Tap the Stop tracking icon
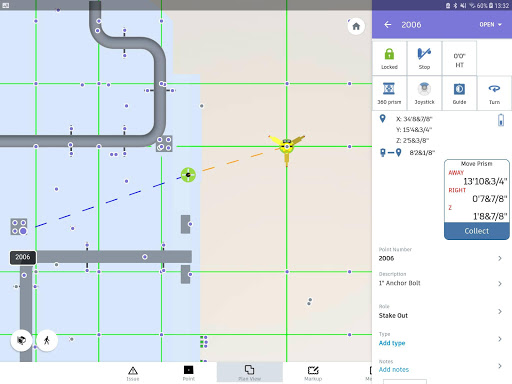Viewport: 512px width, 384px height. point(424,58)
